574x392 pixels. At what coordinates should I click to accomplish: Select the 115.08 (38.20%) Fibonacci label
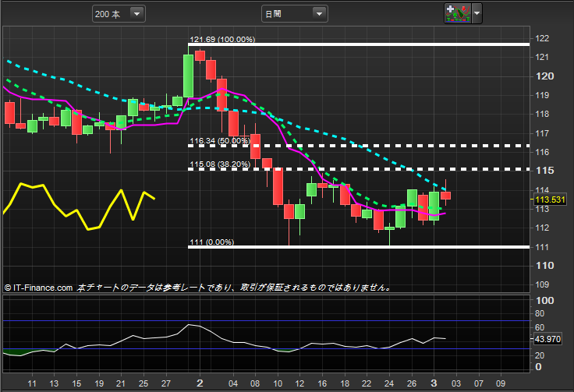click(x=220, y=164)
